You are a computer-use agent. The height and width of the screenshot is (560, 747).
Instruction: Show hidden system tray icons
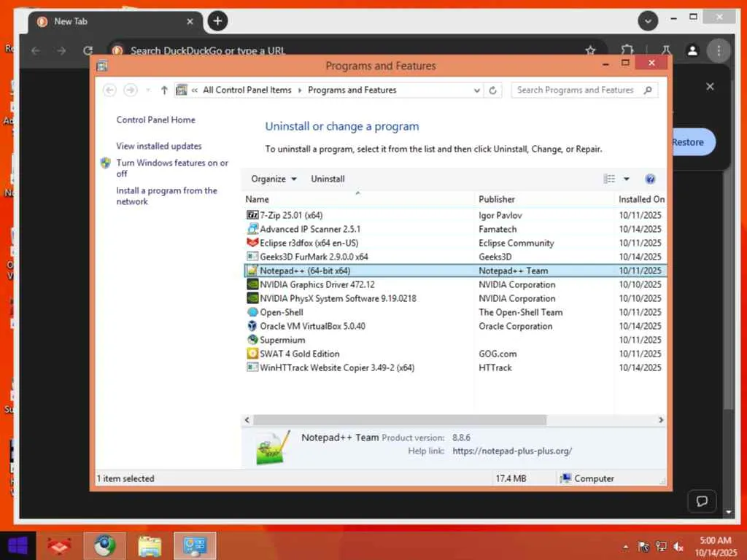(625, 547)
